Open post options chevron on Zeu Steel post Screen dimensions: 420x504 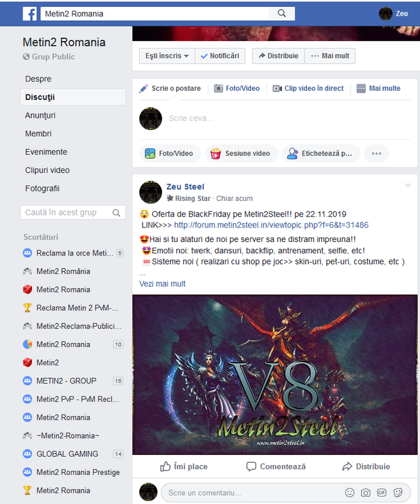[x=408, y=185]
